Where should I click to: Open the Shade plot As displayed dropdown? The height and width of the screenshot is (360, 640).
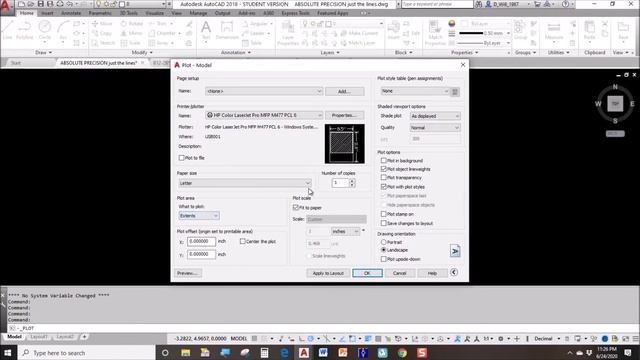click(435, 116)
